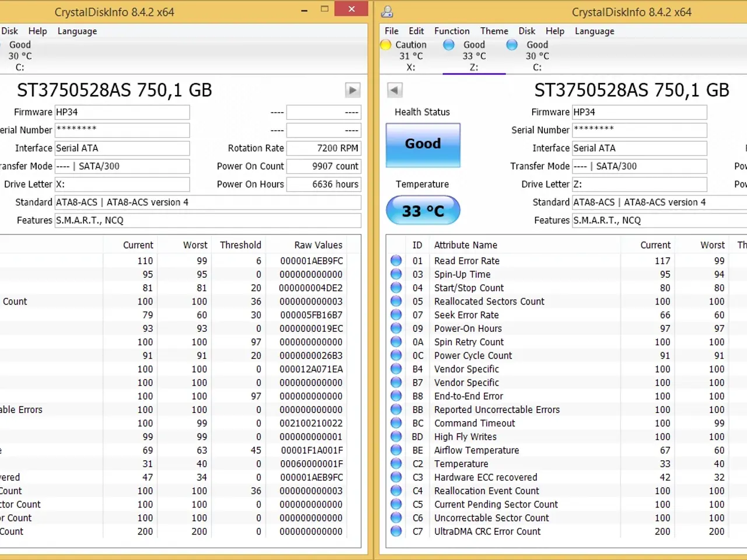
Task: Select the C: drive tab in left window
Action: pos(20,56)
